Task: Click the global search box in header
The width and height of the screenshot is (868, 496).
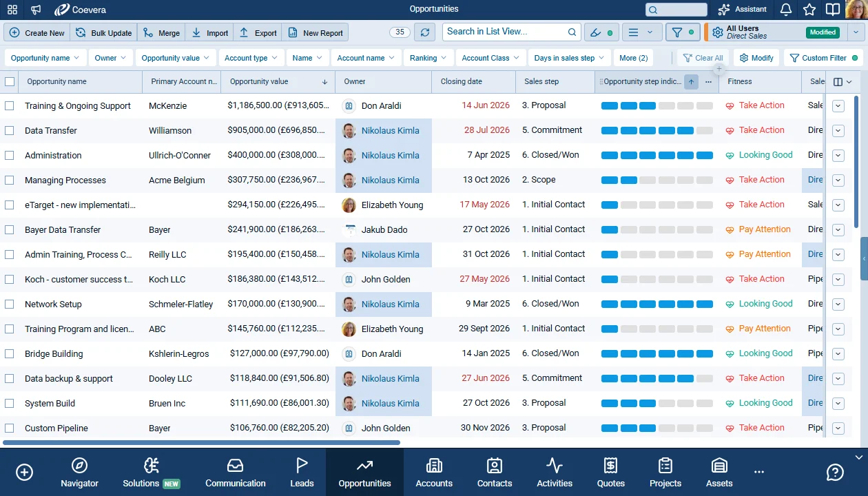Action: [676, 10]
